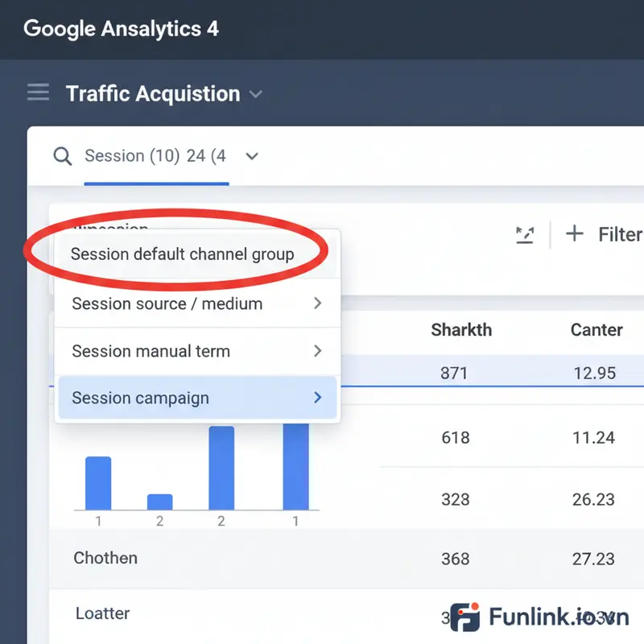This screenshot has width=644, height=644.
Task: Select Session manual term option
Action: pyautogui.click(x=151, y=351)
